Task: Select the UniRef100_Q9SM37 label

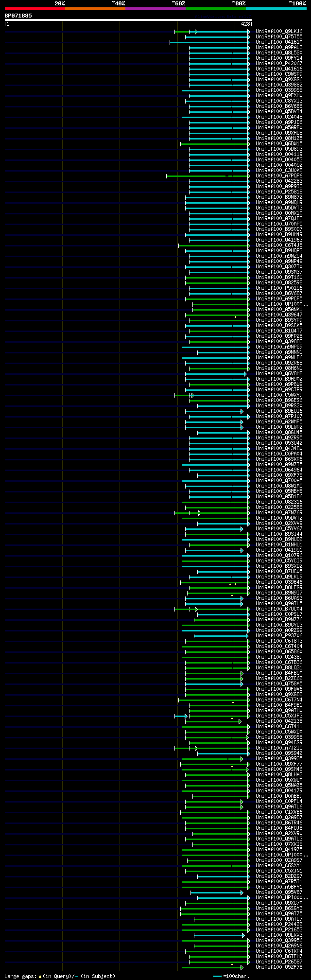Action: point(279,272)
